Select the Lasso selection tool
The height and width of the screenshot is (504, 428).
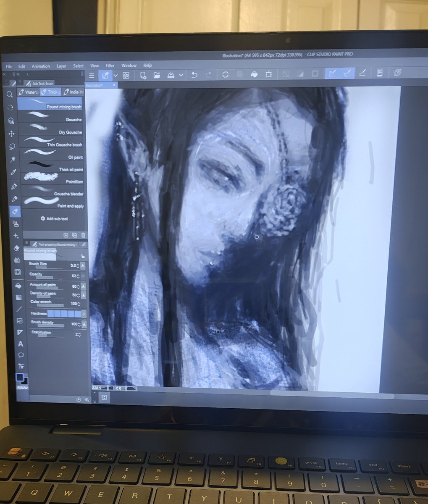[12, 147]
